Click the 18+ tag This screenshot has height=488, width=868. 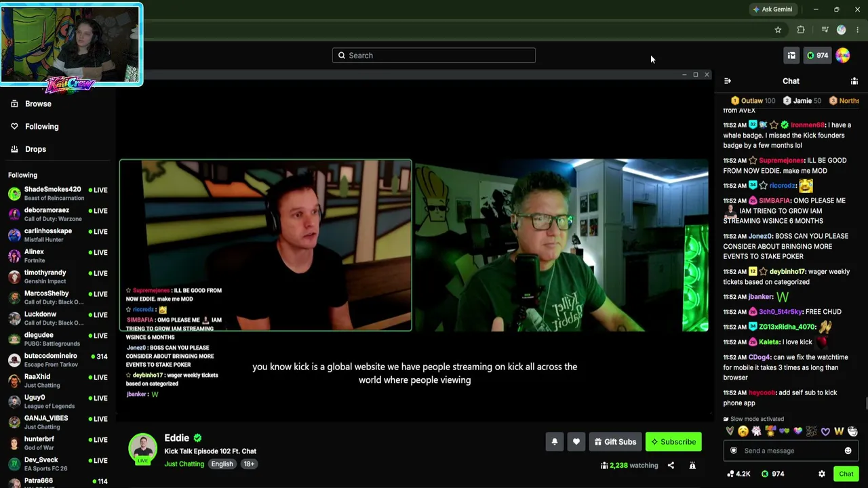pyautogui.click(x=249, y=464)
